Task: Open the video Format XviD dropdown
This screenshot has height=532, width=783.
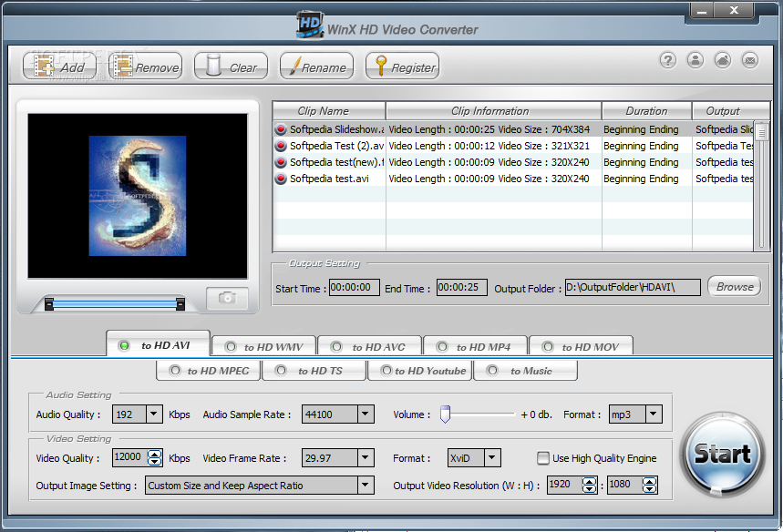Action: [492, 457]
